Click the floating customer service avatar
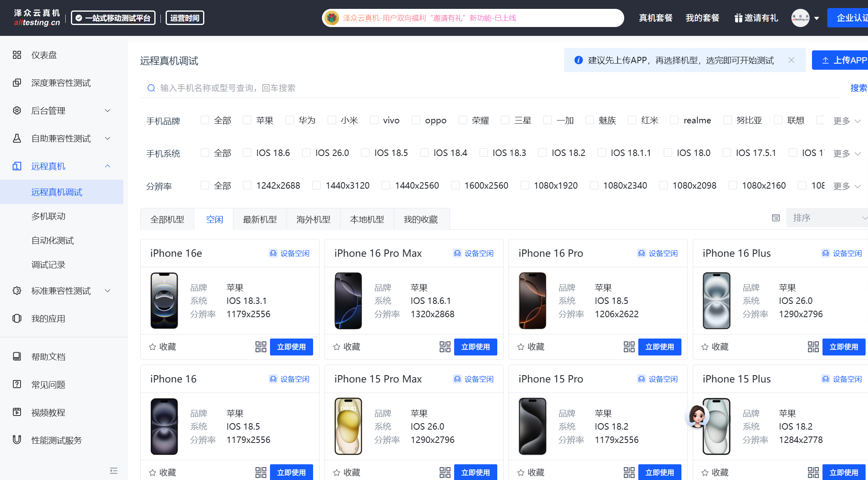The width and height of the screenshot is (868, 480). click(x=697, y=416)
